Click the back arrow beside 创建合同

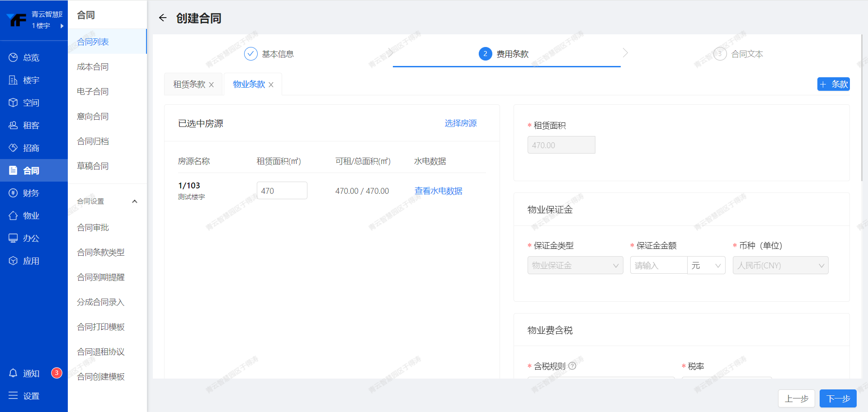pos(163,18)
